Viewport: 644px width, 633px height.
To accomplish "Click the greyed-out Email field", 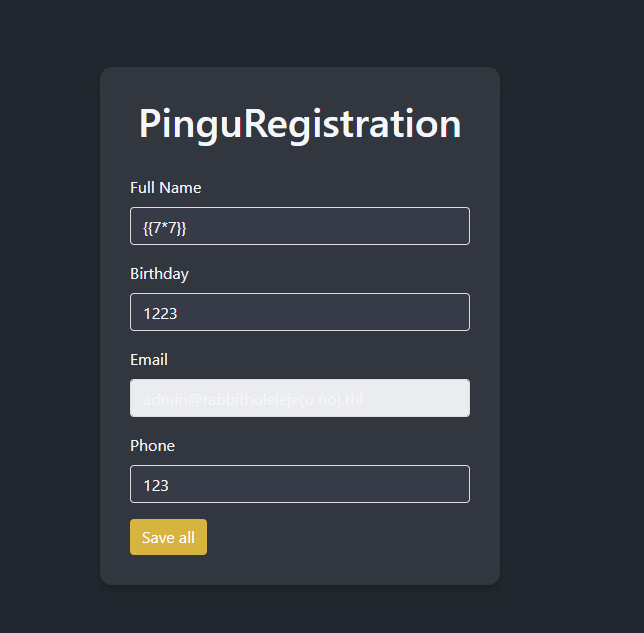I will (x=300, y=398).
